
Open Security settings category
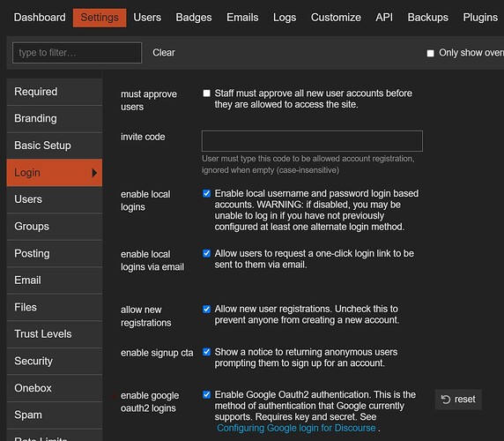(55, 361)
